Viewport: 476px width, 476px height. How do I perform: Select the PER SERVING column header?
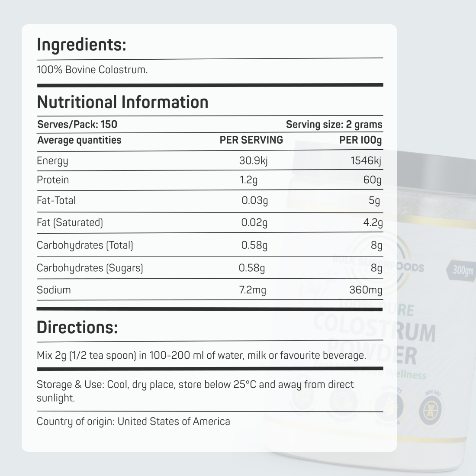[x=251, y=140]
